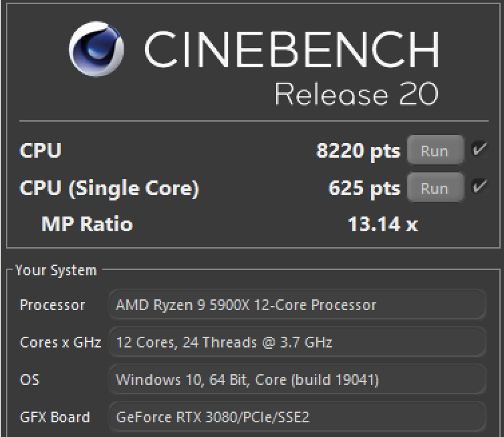Select the MP Ratio label
The height and width of the screenshot is (437, 504).
(x=87, y=224)
